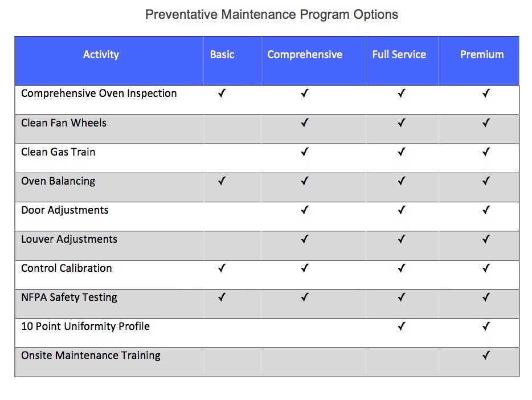Click the Comprehensive checkmark for Door Adjustments
Viewport: 532px width, 400px height.
pos(305,210)
